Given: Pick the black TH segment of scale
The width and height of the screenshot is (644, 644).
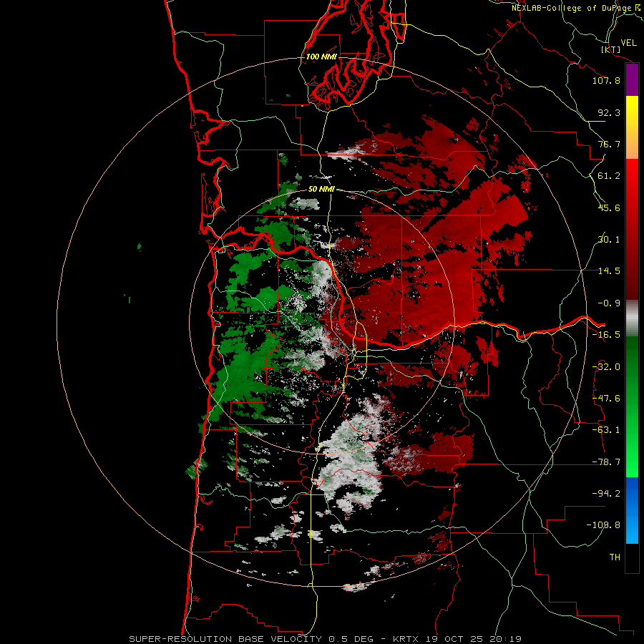Looking at the screenshot, I should click(x=632, y=558).
